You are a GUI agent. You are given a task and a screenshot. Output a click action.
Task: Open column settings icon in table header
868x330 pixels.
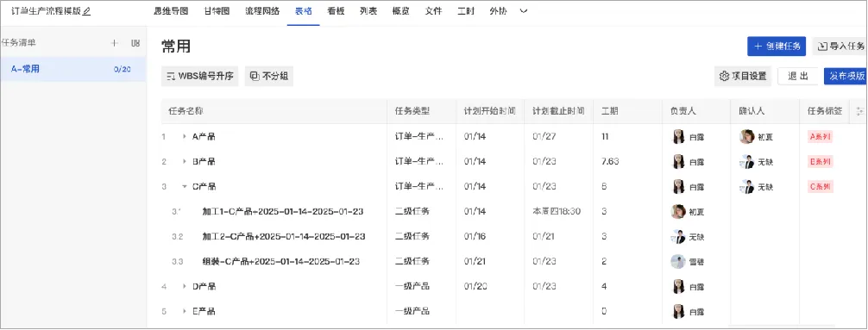click(x=859, y=111)
